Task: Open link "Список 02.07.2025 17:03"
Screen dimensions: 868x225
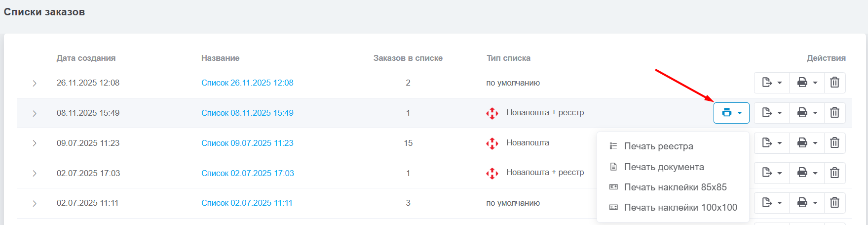Action: pos(247,173)
